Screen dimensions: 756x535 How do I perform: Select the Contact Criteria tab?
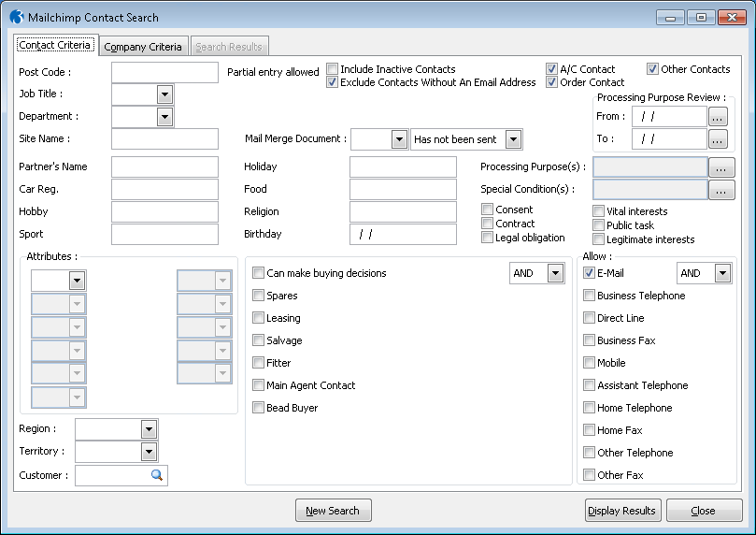click(56, 45)
